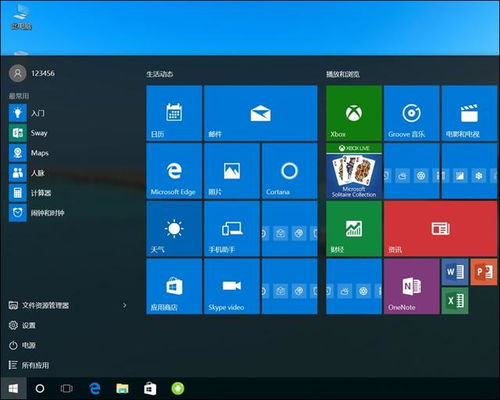This screenshot has height=400, width=500.
Task: Open the Mail wide tile
Action: [261, 113]
